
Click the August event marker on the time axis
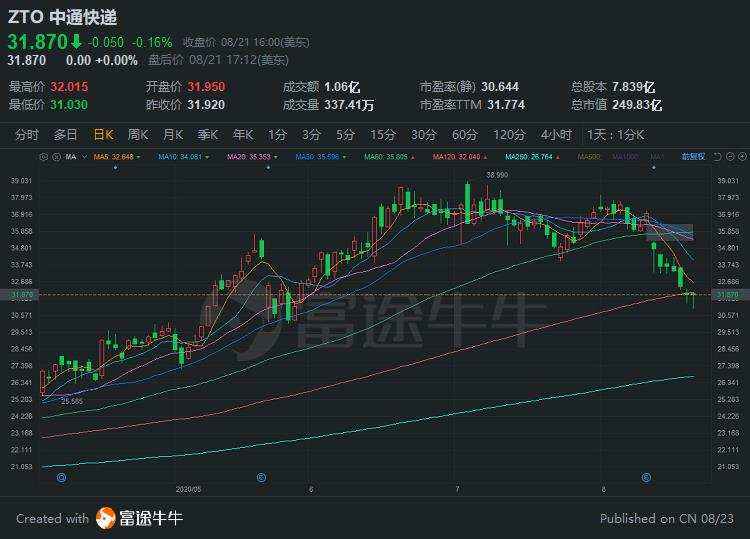pyautogui.click(x=646, y=477)
